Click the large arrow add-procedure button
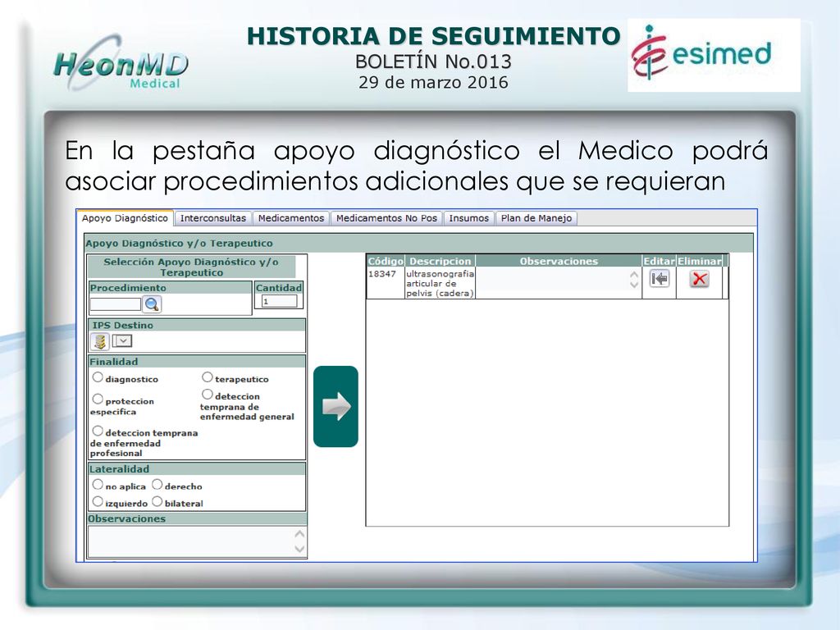Screen dimensions: 840x630 (336, 407)
